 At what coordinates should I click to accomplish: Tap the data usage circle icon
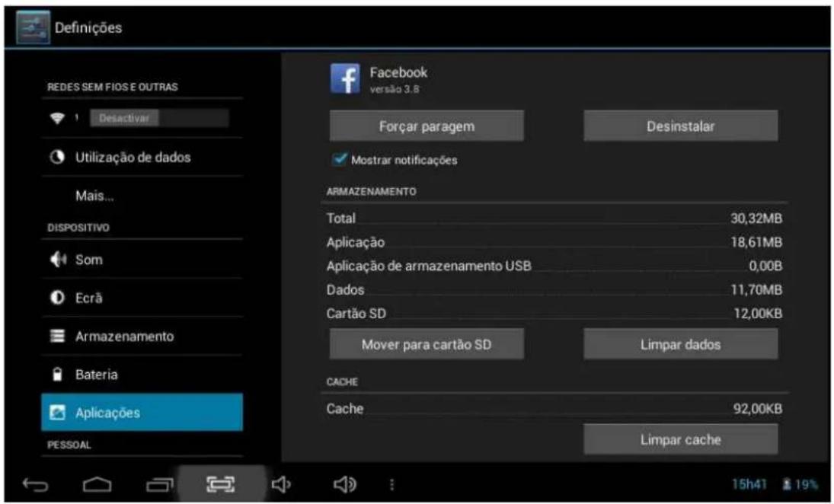pos(57,157)
